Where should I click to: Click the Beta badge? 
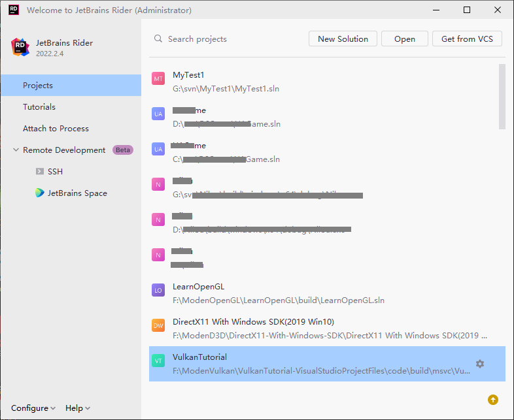(x=122, y=150)
